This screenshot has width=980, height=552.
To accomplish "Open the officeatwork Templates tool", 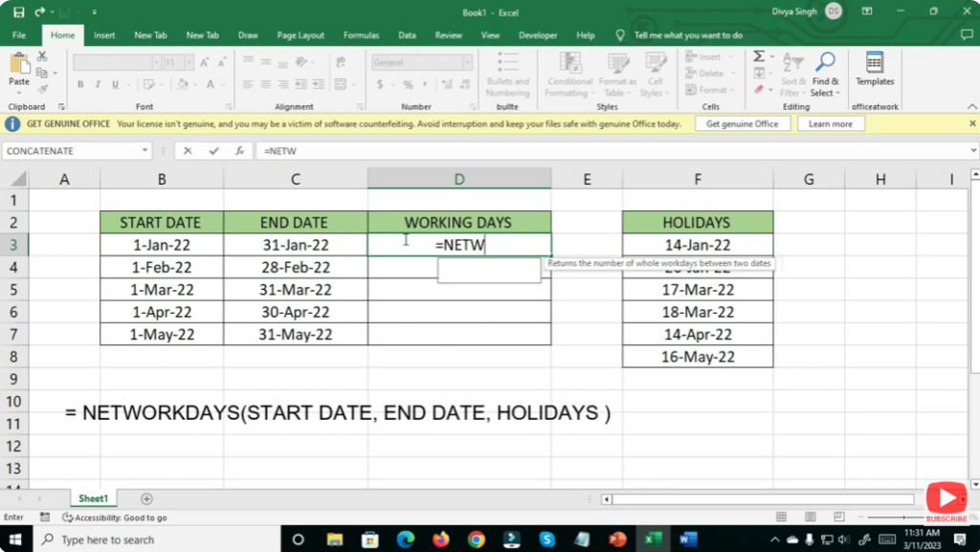I will coord(875,72).
